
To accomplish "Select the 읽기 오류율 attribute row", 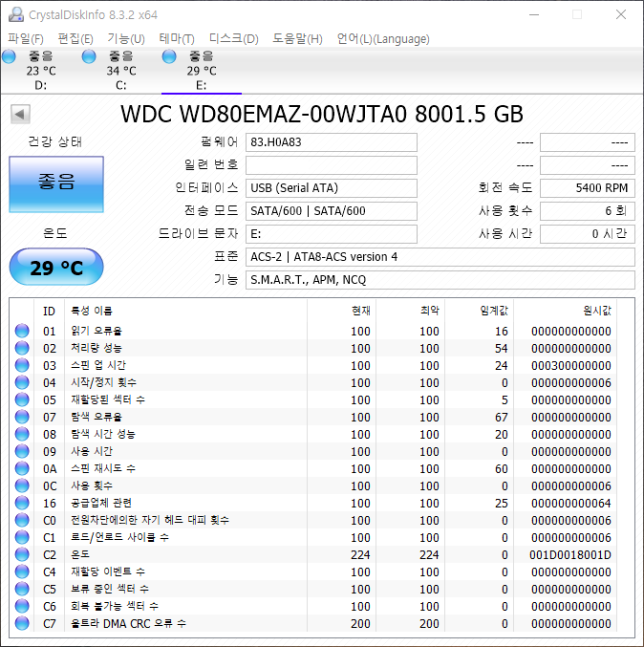I will click(x=313, y=331).
